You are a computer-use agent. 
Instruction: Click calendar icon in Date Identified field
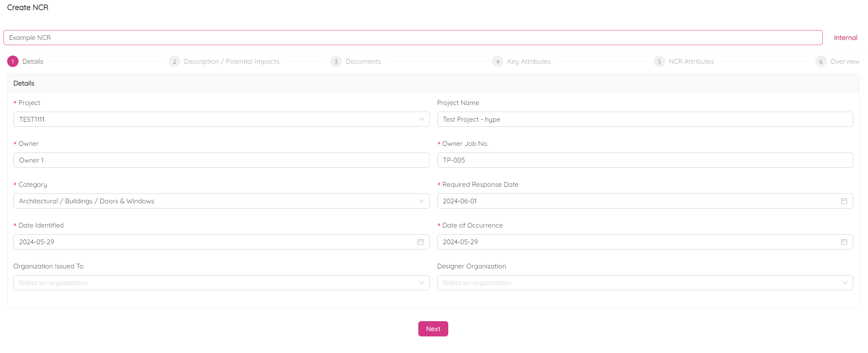pos(420,242)
